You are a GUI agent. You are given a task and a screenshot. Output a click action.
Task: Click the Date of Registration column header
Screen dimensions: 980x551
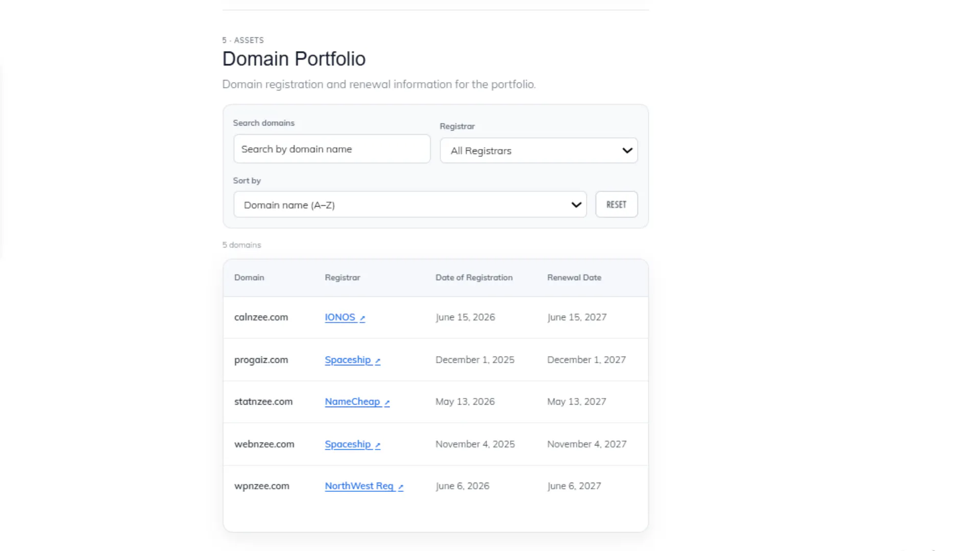[x=474, y=278]
